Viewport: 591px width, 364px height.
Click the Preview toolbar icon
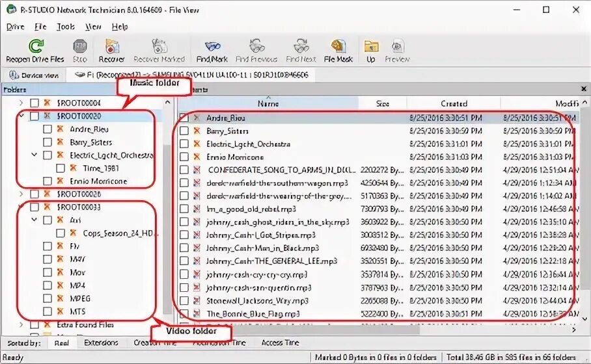tap(397, 46)
